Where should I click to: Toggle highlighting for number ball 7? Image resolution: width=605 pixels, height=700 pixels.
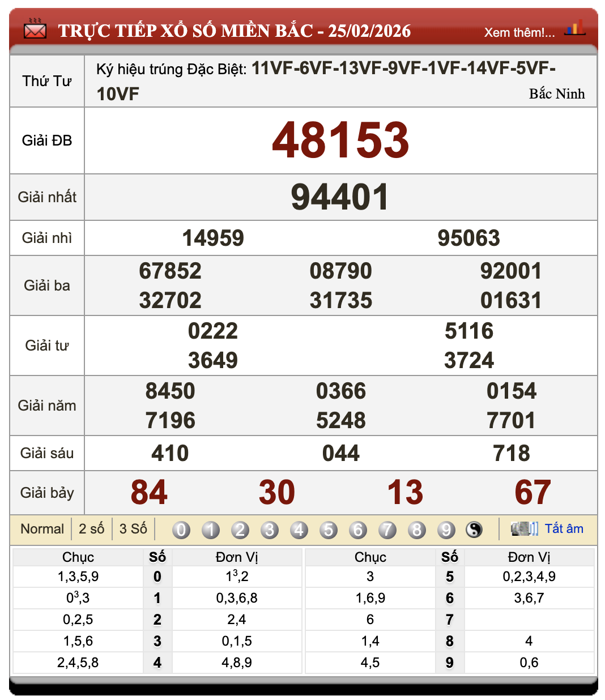(387, 530)
